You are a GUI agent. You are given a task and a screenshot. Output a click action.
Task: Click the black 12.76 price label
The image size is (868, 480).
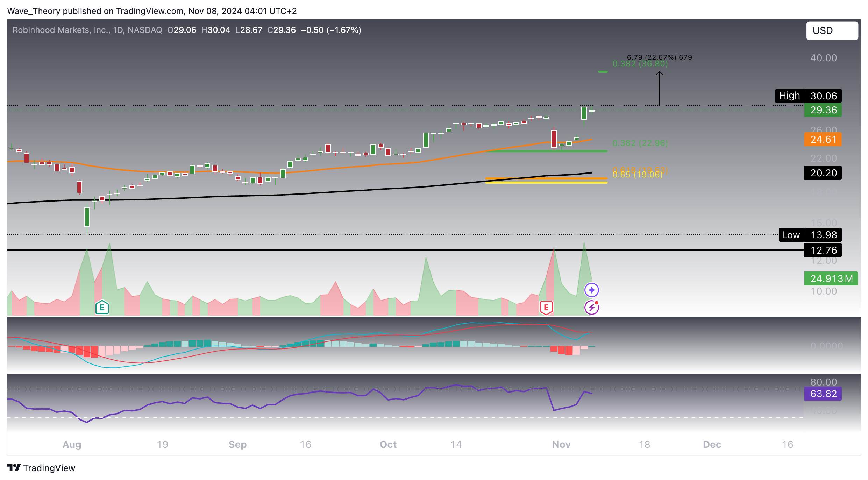[x=823, y=250]
